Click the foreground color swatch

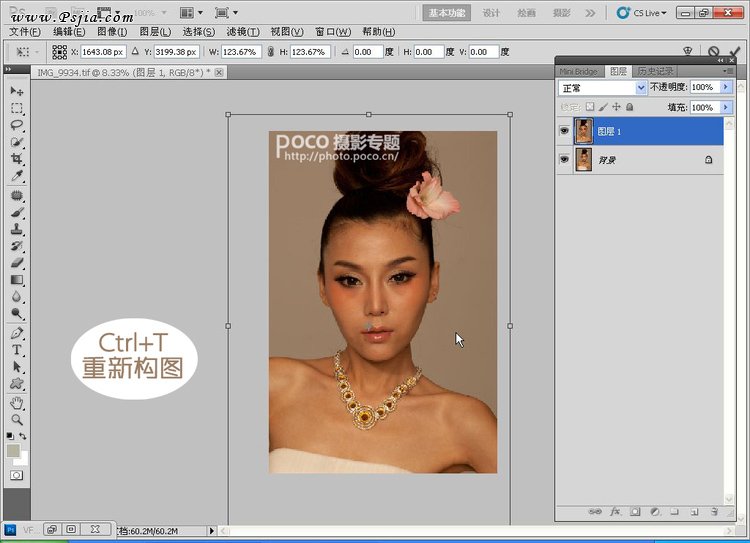coord(13,451)
